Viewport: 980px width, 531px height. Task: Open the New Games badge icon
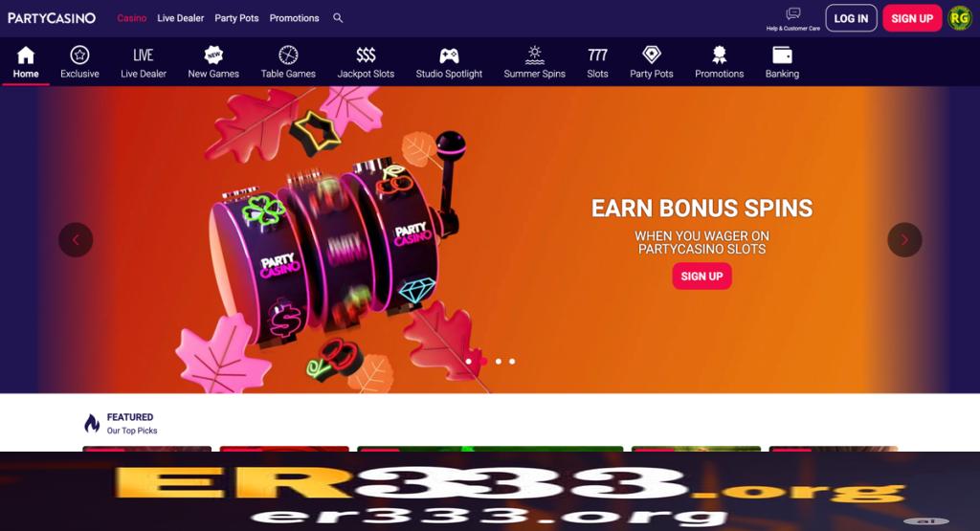(x=213, y=55)
